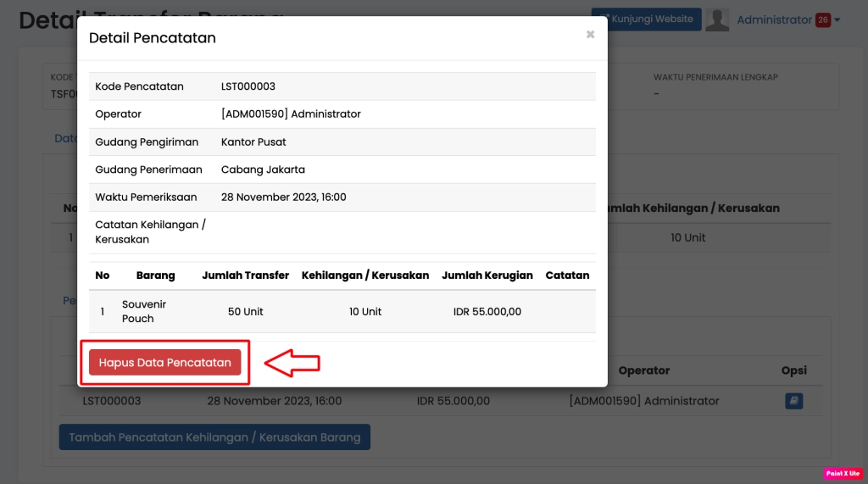
Task: Click the user avatar icon
Action: point(717,20)
